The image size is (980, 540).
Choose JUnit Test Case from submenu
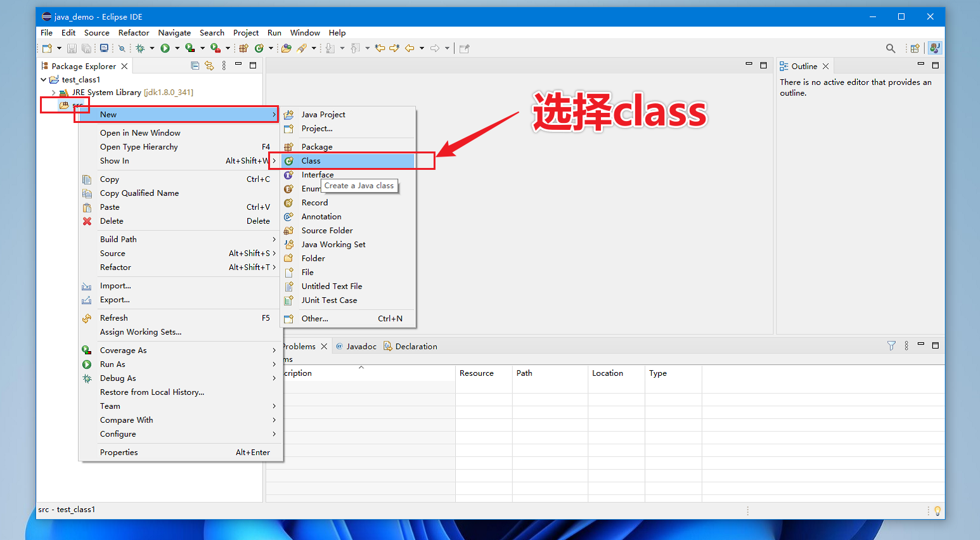pos(348,300)
